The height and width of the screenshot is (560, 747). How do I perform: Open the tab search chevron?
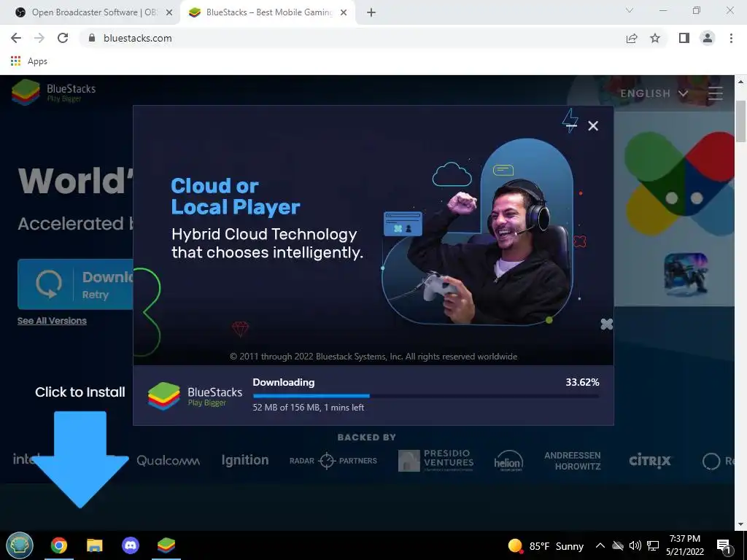pyautogui.click(x=630, y=10)
